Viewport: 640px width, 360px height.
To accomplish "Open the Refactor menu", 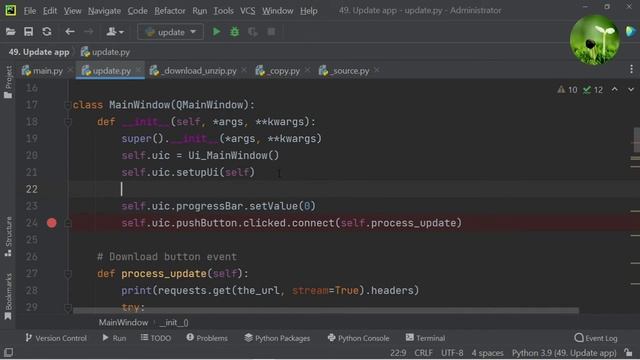I will tap(170, 11).
